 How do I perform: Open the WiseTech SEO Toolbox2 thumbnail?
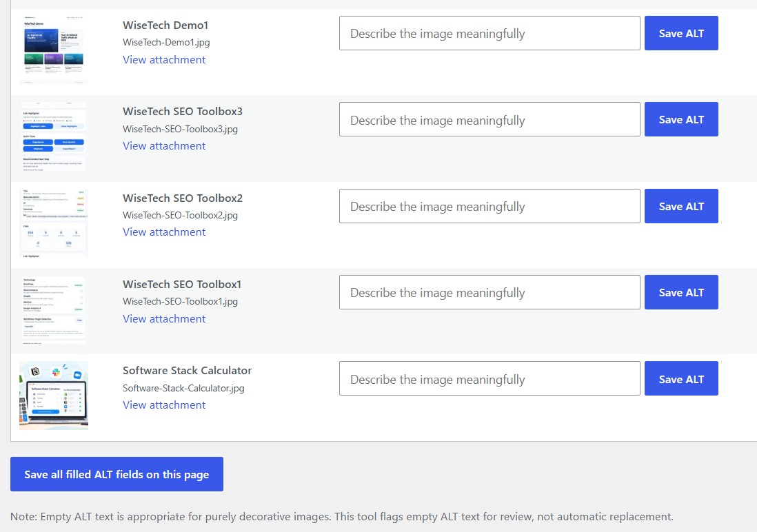pos(54,223)
